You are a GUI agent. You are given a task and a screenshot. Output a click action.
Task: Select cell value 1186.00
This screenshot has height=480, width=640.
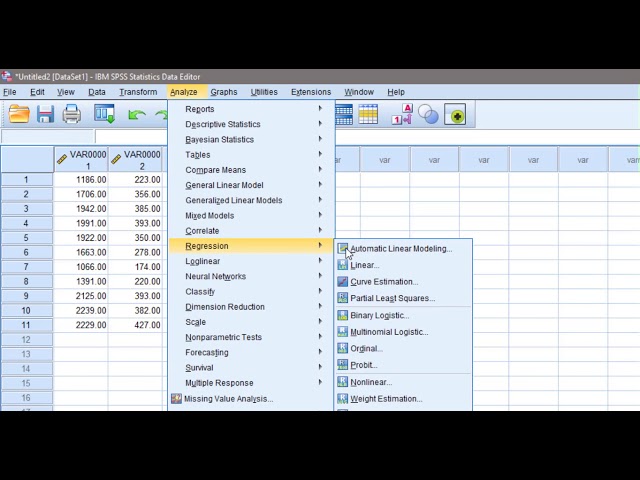coord(81,180)
